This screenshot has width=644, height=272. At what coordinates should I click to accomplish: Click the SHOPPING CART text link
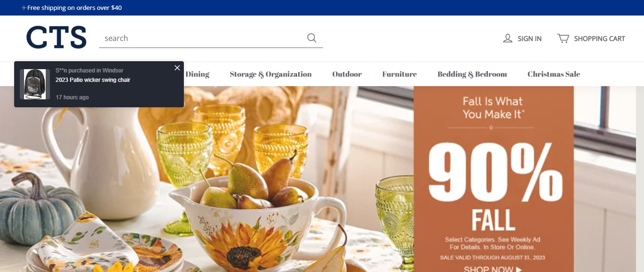pyautogui.click(x=599, y=39)
